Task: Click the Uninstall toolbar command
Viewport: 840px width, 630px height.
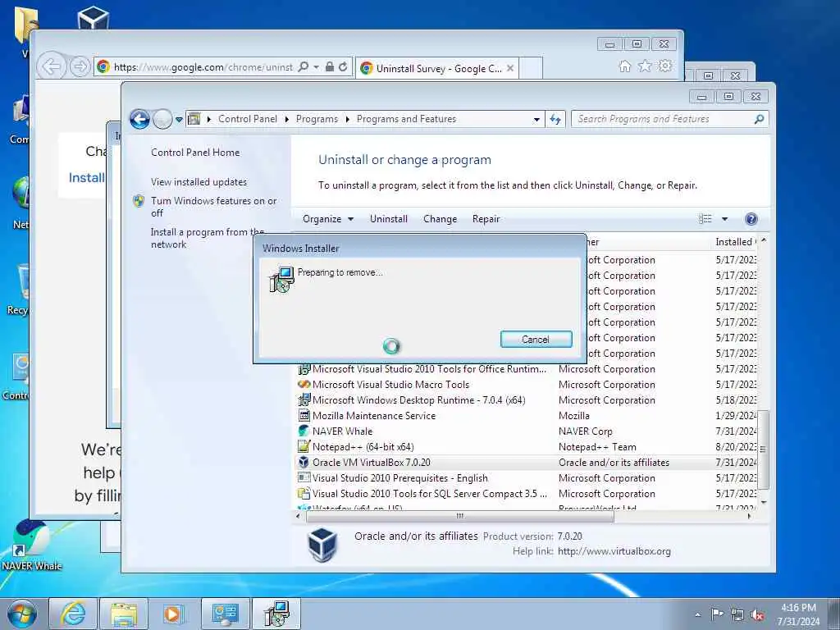Action: click(x=388, y=218)
